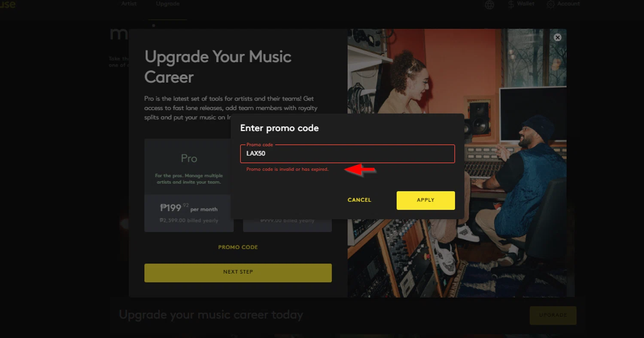Switch to the Artist tab
Image resolution: width=644 pixels, height=338 pixels.
[129, 3]
